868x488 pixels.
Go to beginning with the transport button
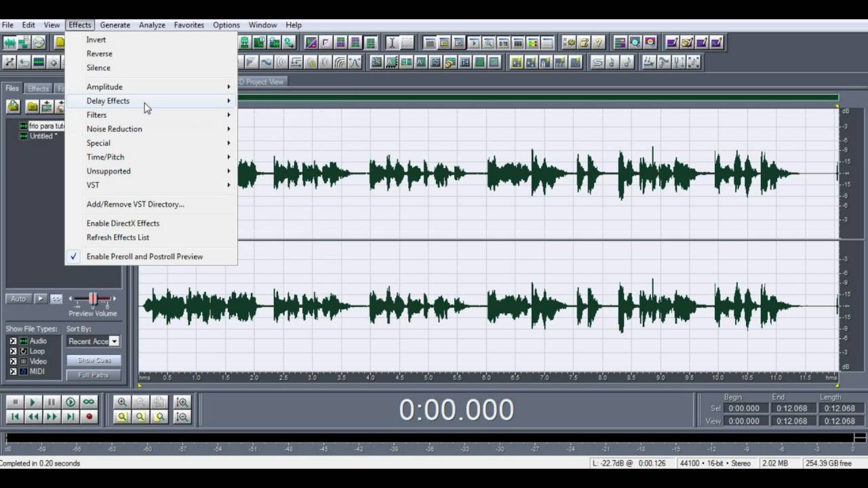(x=14, y=417)
